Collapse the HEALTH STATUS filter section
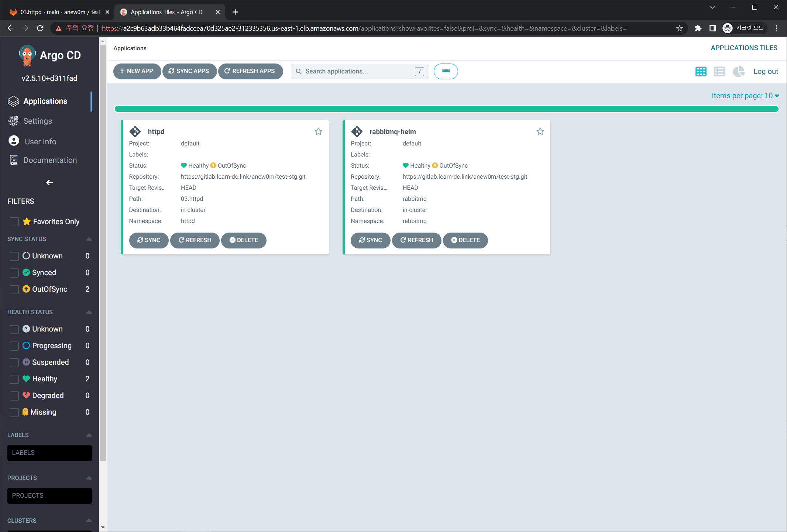This screenshot has height=532, width=787. coord(89,312)
